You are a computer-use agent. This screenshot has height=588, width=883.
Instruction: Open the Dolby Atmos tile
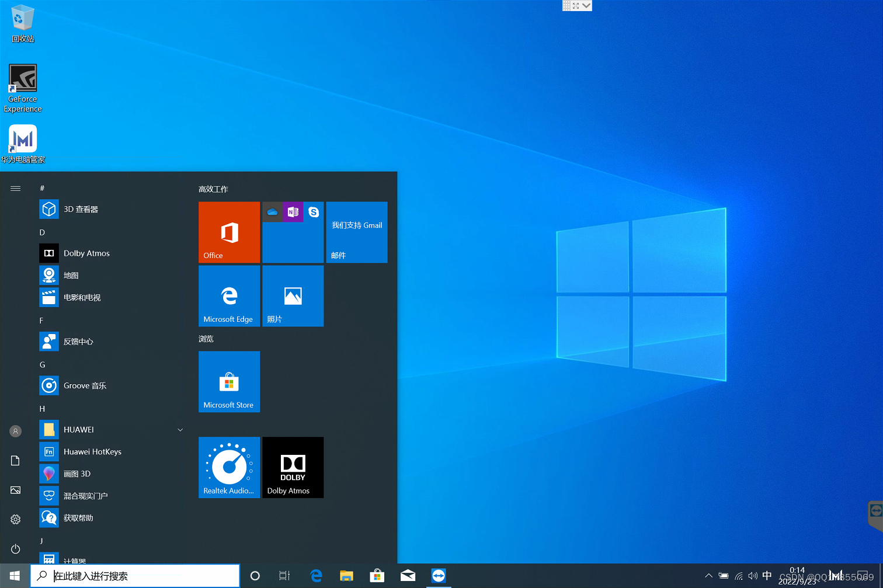pos(293,468)
